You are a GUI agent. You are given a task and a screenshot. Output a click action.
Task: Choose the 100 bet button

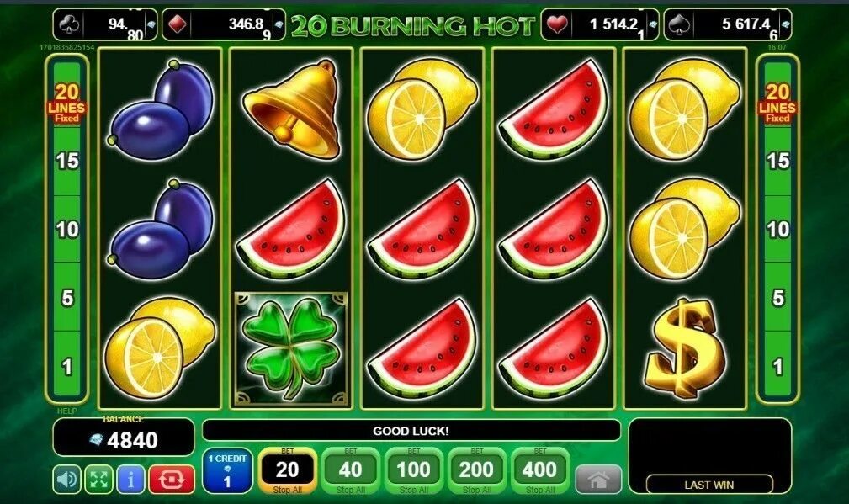pyautogui.click(x=414, y=470)
